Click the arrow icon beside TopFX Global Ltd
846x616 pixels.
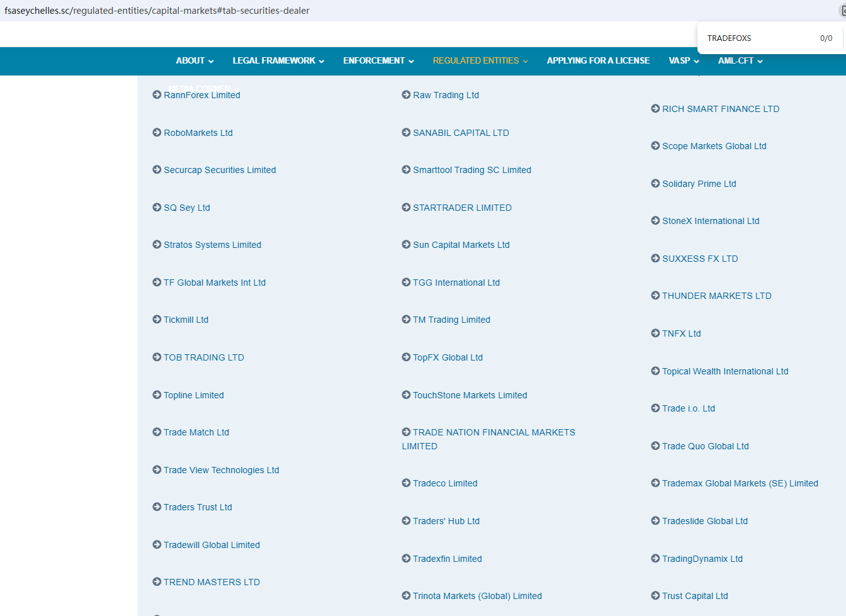(406, 357)
